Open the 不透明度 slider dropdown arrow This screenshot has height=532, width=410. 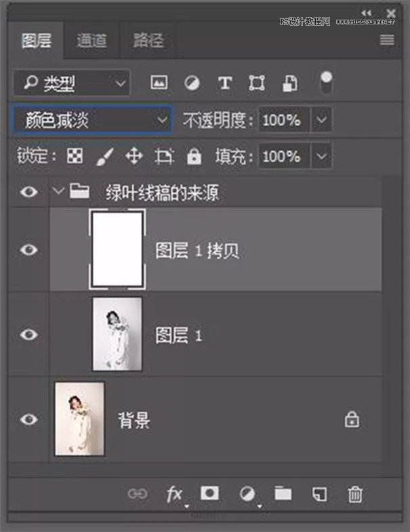pyautogui.click(x=321, y=119)
